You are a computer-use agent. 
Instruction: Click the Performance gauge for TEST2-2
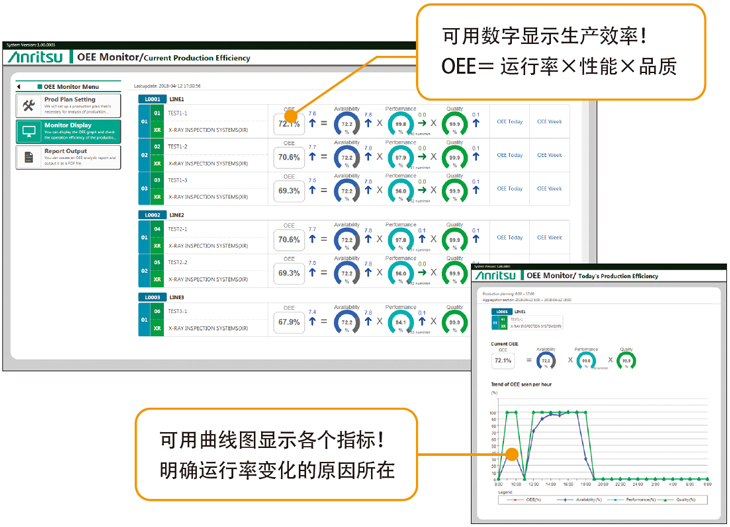(401, 273)
